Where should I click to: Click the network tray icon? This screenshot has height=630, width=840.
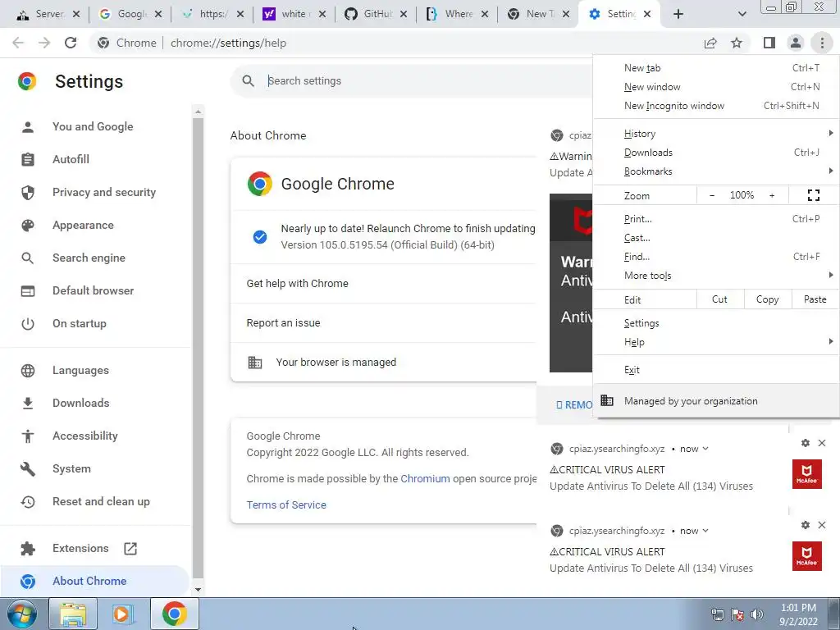tap(717, 614)
